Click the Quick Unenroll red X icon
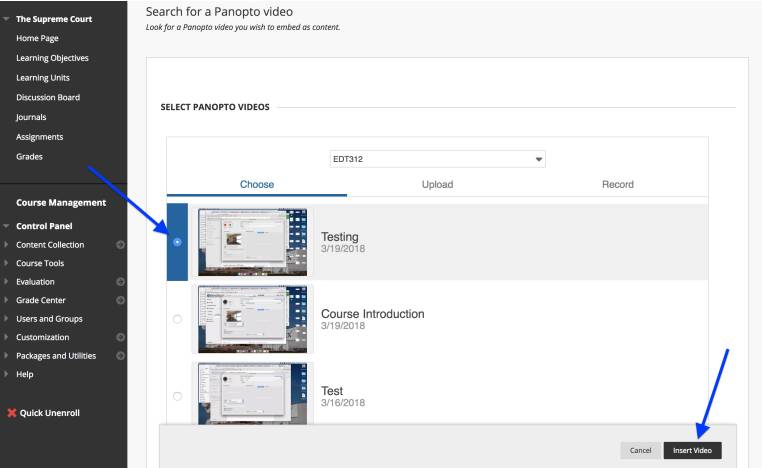The height and width of the screenshot is (468, 762). coord(11,413)
